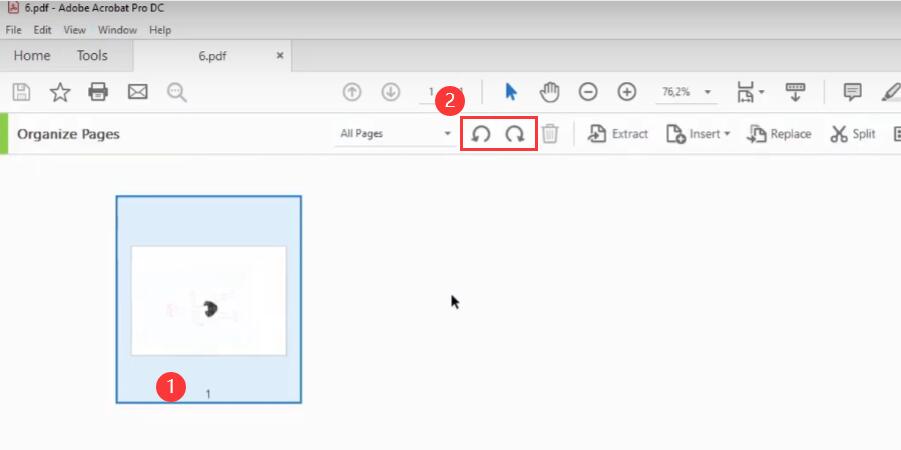Open the Help menu
This screenshot has width=901, height=450.
[x=160, y=30]
